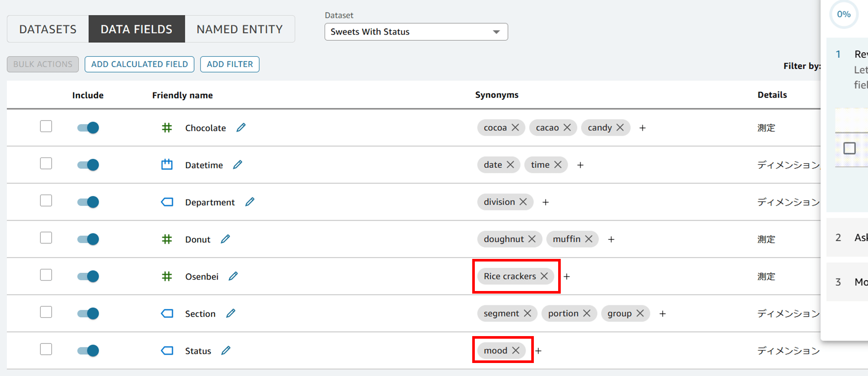Click the ADD FILTER button

[x=230, y=64]
